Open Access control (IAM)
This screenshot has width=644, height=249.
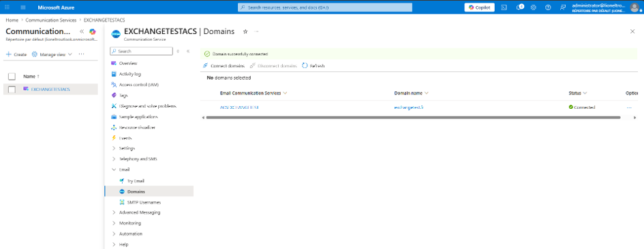click(138, 84)
